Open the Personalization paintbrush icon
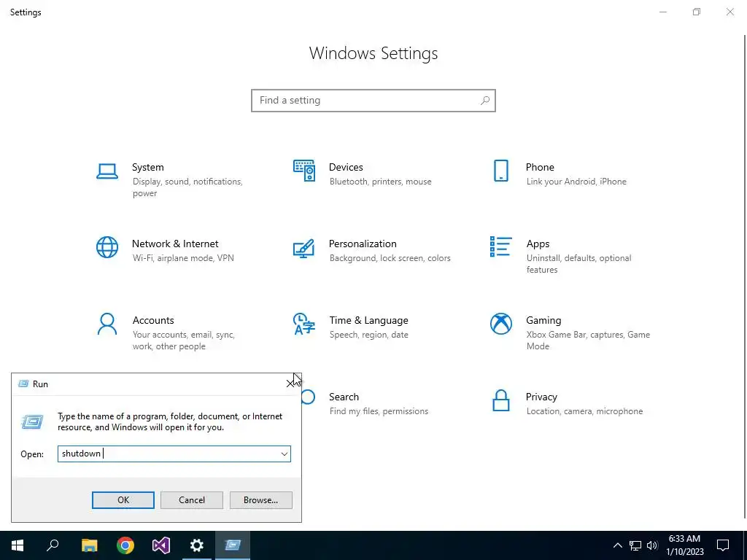The image size is (747, 560). (x=304, y=248)
